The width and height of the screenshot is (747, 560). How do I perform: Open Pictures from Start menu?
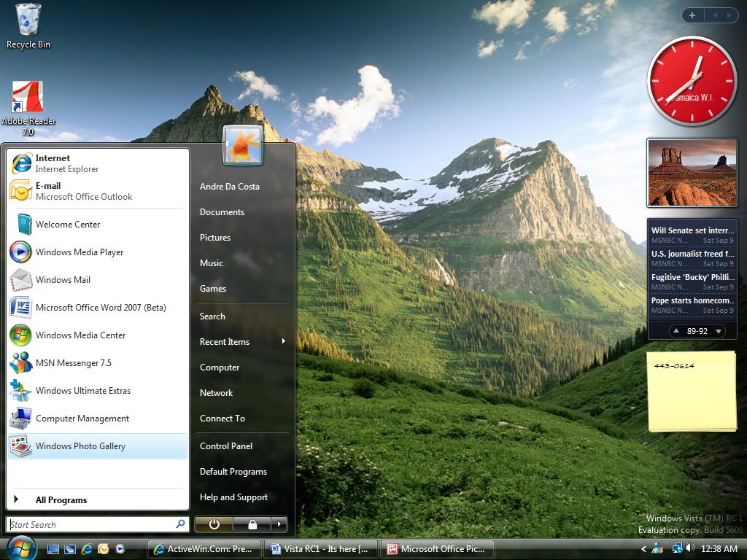pyautogui.click(x=242, y=237)
